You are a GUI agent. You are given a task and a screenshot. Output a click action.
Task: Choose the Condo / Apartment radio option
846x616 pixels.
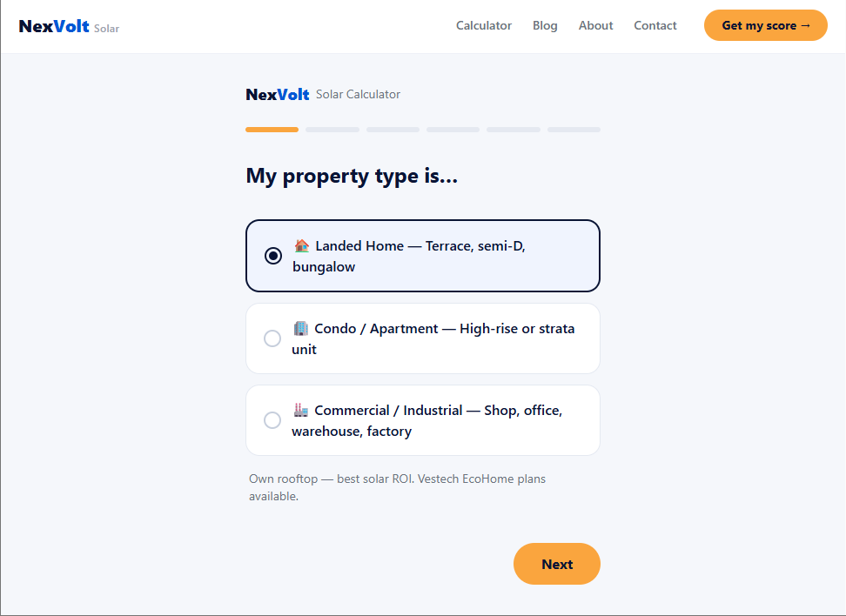pos(272,338)
